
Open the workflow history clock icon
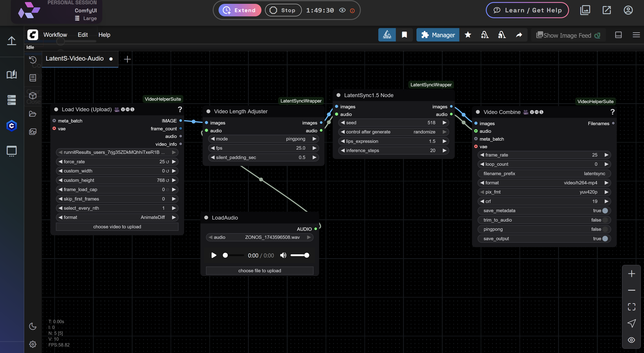tap(33, 59)
